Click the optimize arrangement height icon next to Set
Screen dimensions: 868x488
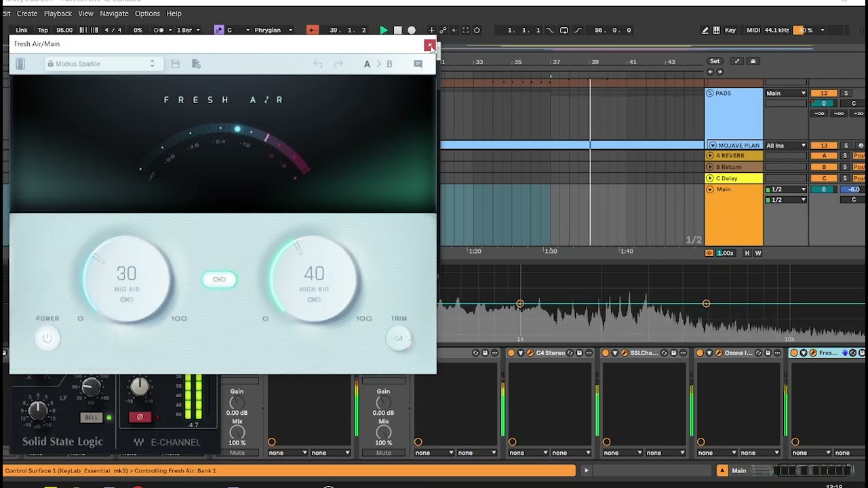click(738, 61)
